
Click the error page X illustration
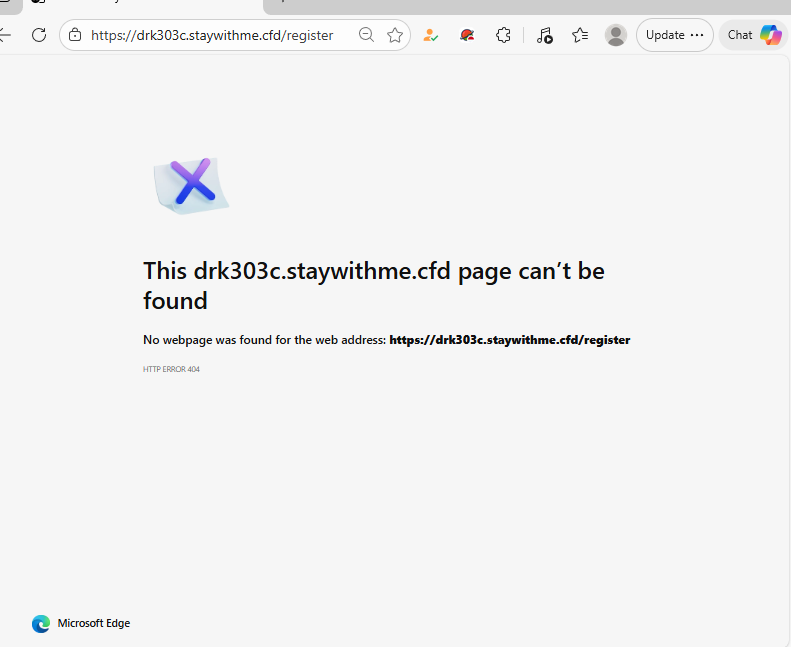coord(192,185)
